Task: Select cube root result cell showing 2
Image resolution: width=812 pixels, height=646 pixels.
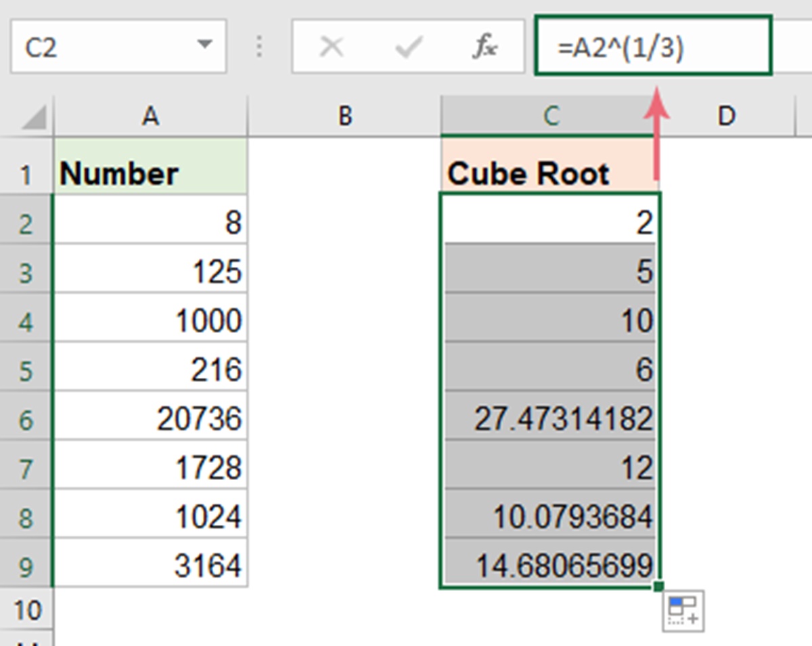Action: [x=549, y=219]
